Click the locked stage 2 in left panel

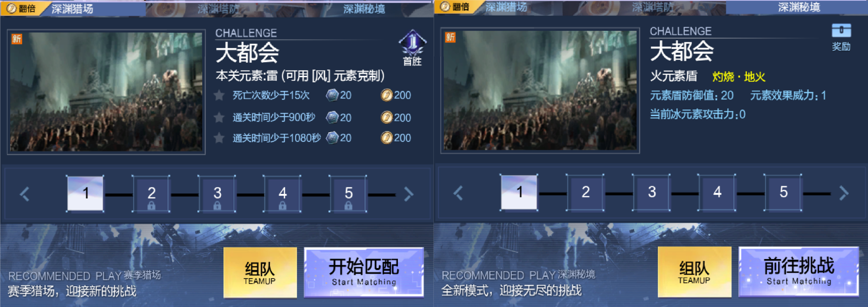pos(151,194)
